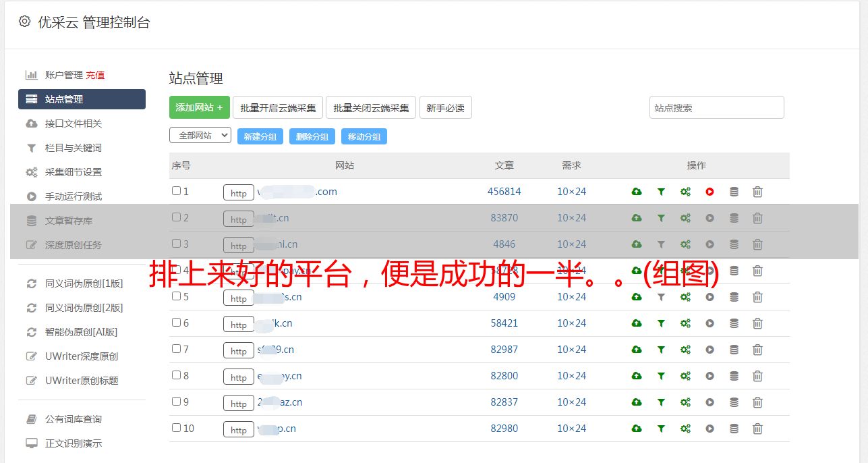
Task: Open the database icon in row 10
Action: coord(734,429)
